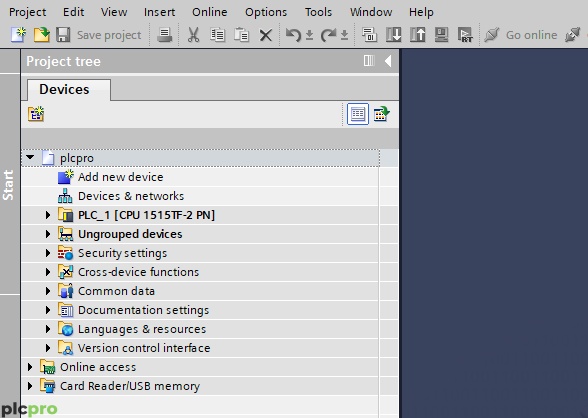588x418 pixels.
Task: Open the Online menu
Action: 210,12
